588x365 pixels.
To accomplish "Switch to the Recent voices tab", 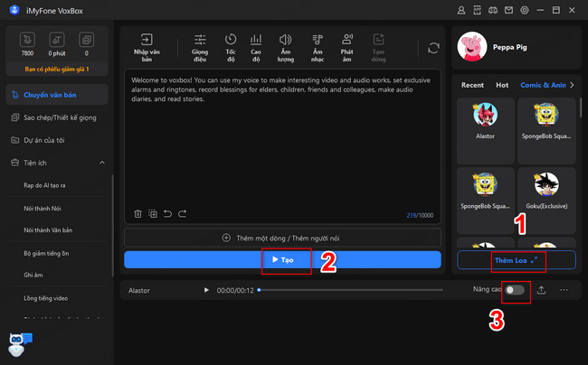I will coord(472,85).
